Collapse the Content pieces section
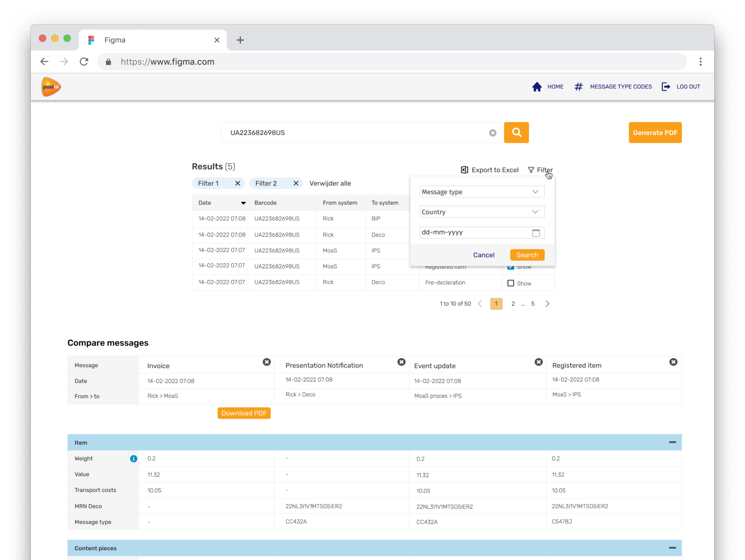The image size is (745, 560). 672,548
